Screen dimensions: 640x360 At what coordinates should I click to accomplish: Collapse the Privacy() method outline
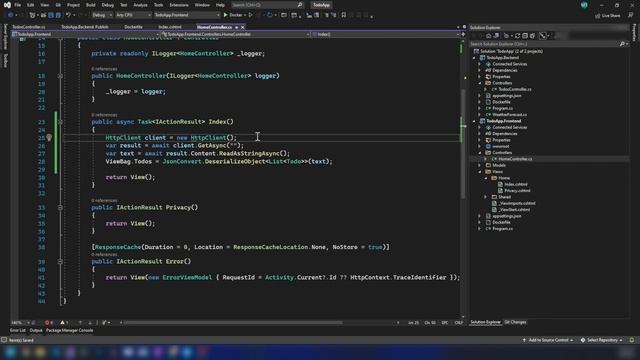click(60, 208)
